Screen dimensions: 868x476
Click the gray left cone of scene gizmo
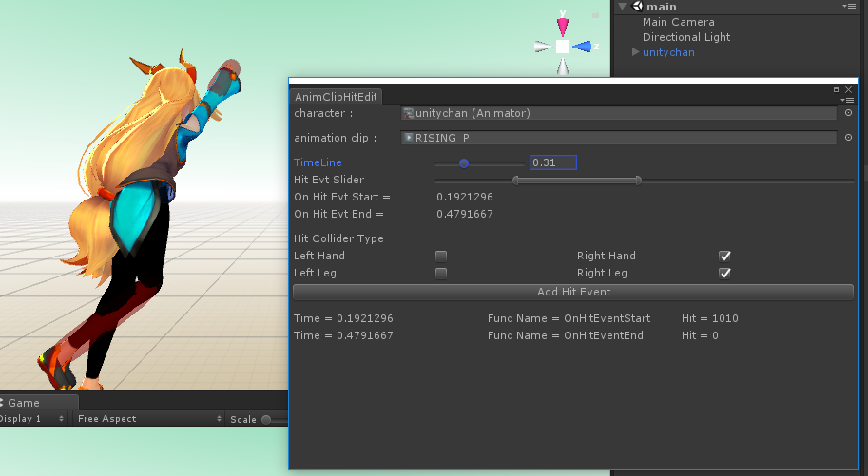coord(543,48)
